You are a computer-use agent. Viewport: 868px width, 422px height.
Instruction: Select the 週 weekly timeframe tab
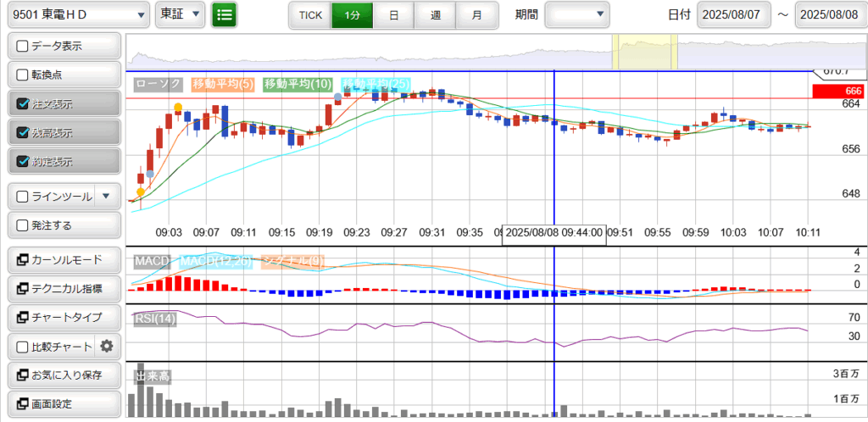pos(435,15)
